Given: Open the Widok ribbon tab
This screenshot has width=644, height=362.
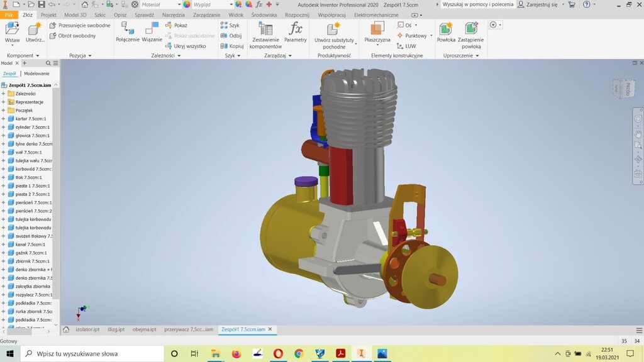Looking at the screenshot, I should [x=236, y=14].
